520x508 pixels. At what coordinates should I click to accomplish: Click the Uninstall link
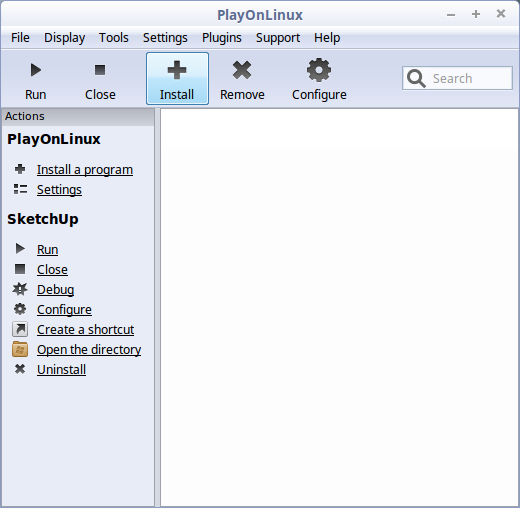click(62, 370)
